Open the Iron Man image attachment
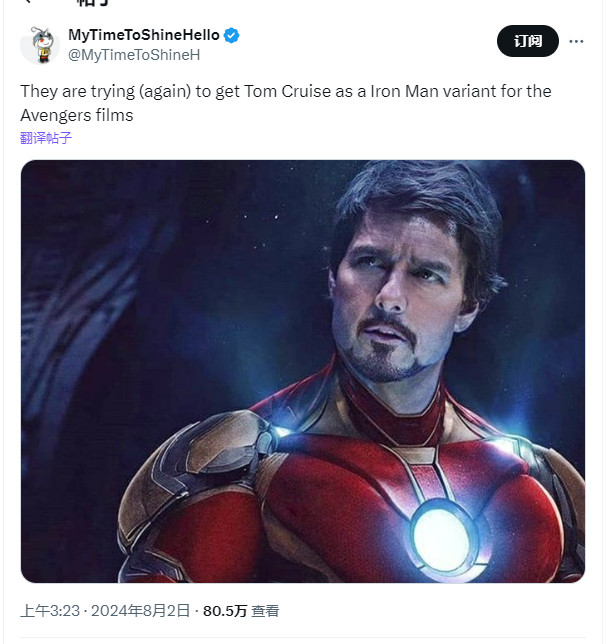Viewport: 606px width, 644px height. pos(303,371)
